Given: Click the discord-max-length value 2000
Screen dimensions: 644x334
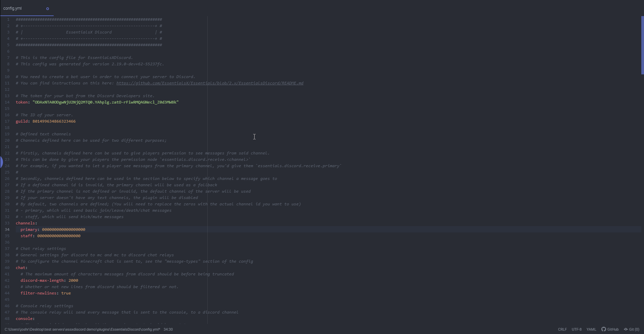Looking at the screenshot, I should [x=73, y=280].
